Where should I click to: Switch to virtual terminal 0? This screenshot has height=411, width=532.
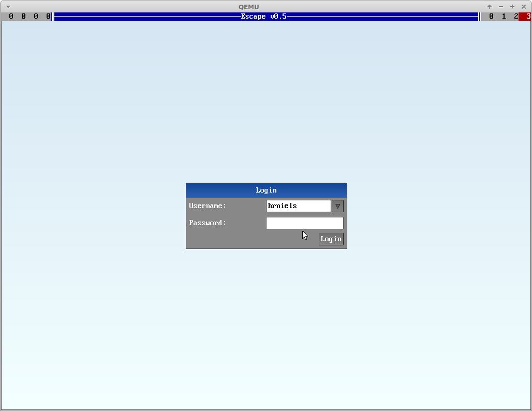[x=491, y=16]
